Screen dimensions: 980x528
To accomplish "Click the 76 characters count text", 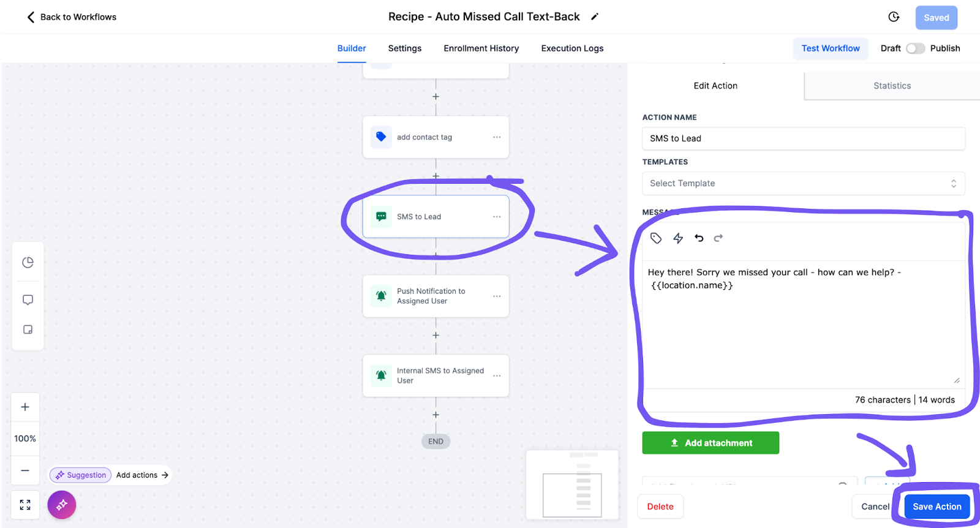I will (883, 400).
